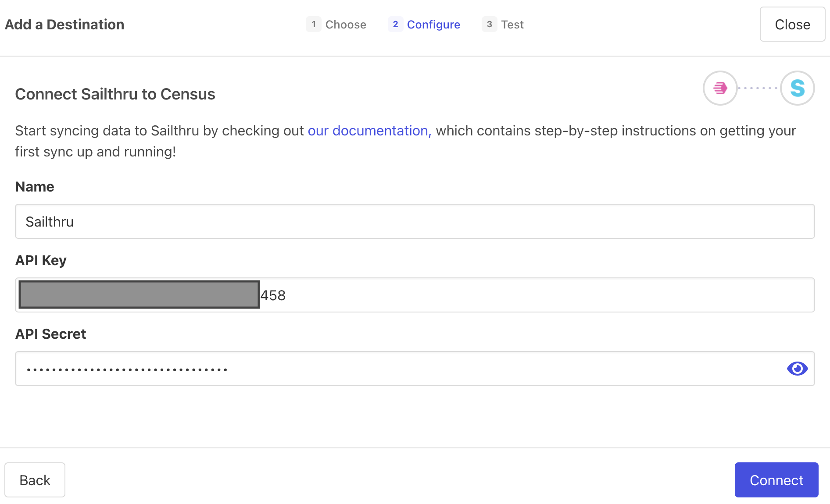This screenshot has height=504, width=830.
Task: Click the Census logo icon
Action: tap(720, 88)
